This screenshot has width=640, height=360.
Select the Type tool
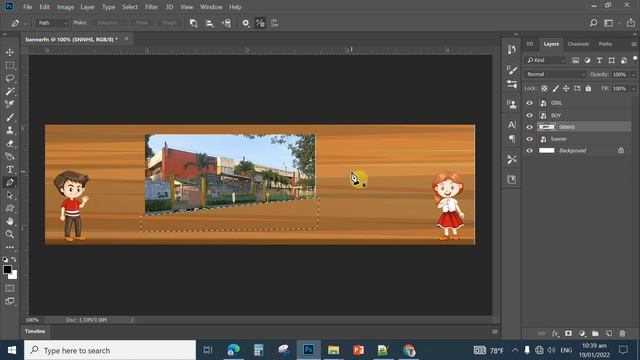click(10, 169)
